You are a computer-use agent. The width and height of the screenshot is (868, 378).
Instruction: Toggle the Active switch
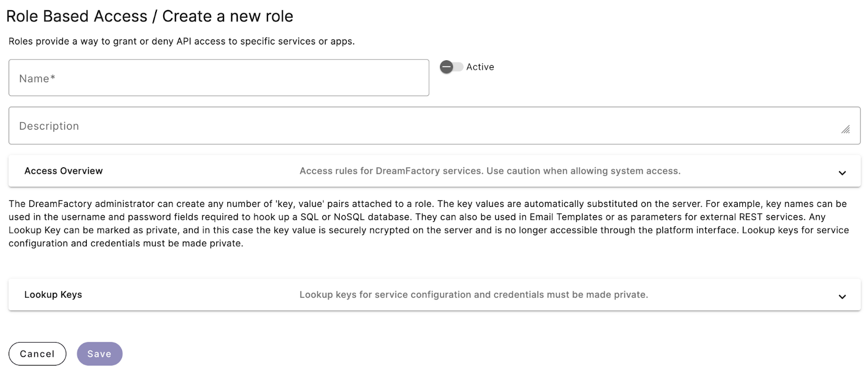tap(451, 67)
